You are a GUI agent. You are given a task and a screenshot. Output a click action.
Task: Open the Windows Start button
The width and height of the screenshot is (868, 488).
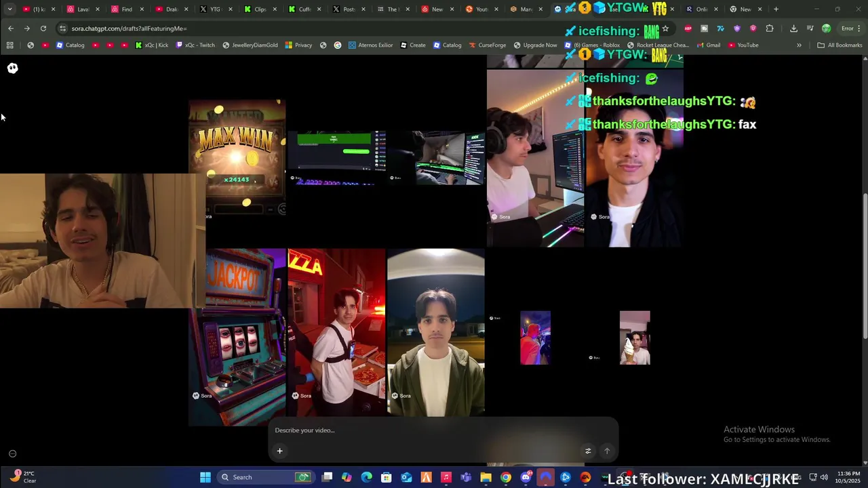[x=205, y=477]
